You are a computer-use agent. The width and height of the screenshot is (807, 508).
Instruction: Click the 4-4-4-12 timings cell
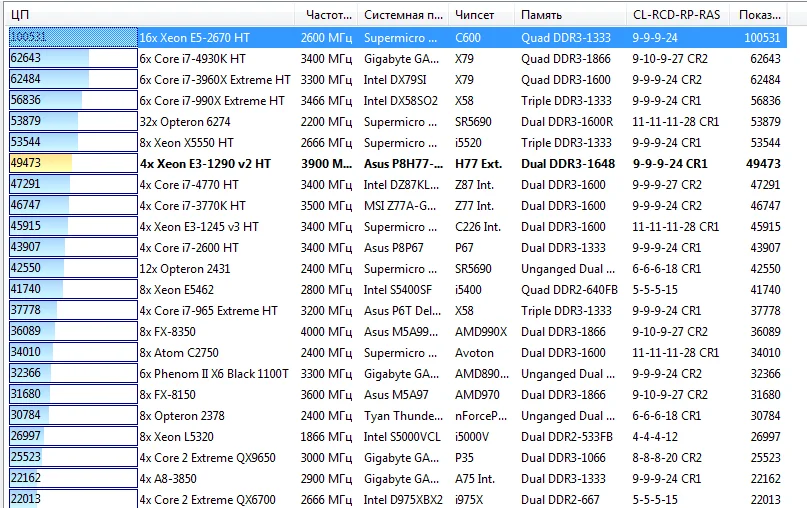(655, 437)
